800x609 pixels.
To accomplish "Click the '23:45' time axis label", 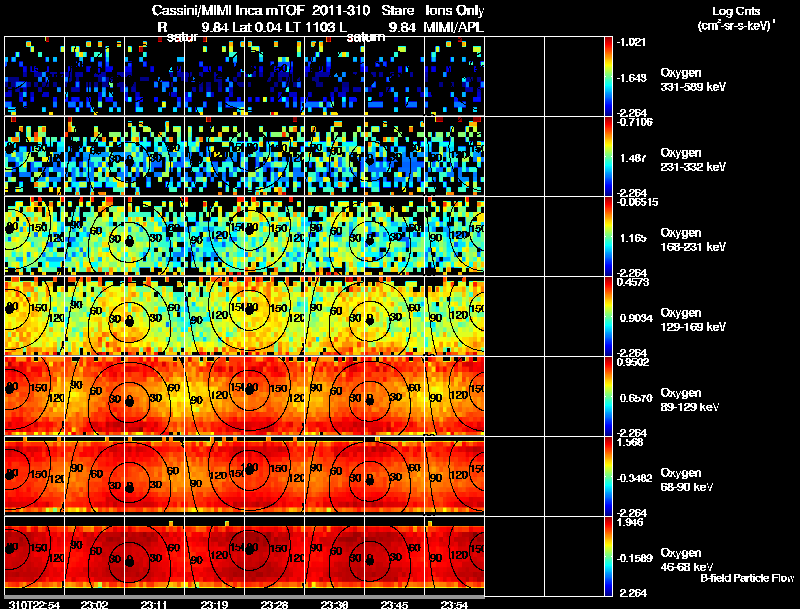I will pyautogui.click(x=394, y=605).
